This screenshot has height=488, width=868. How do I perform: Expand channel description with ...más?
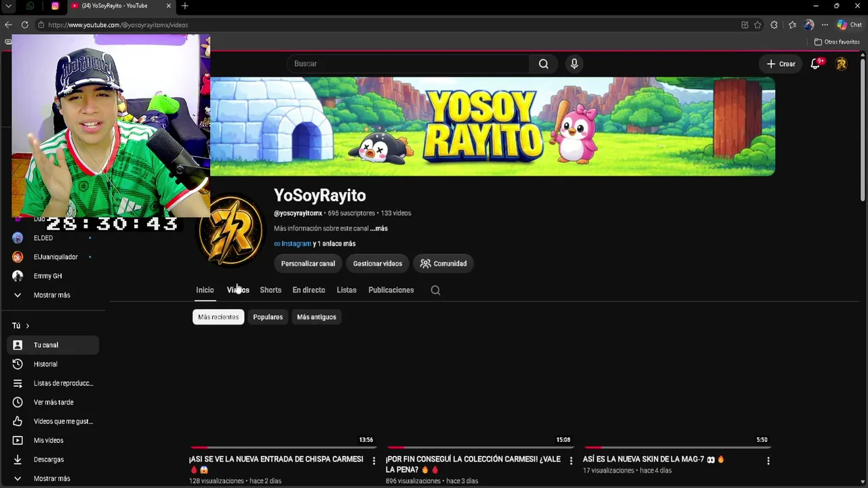click(x=379, y=228)
